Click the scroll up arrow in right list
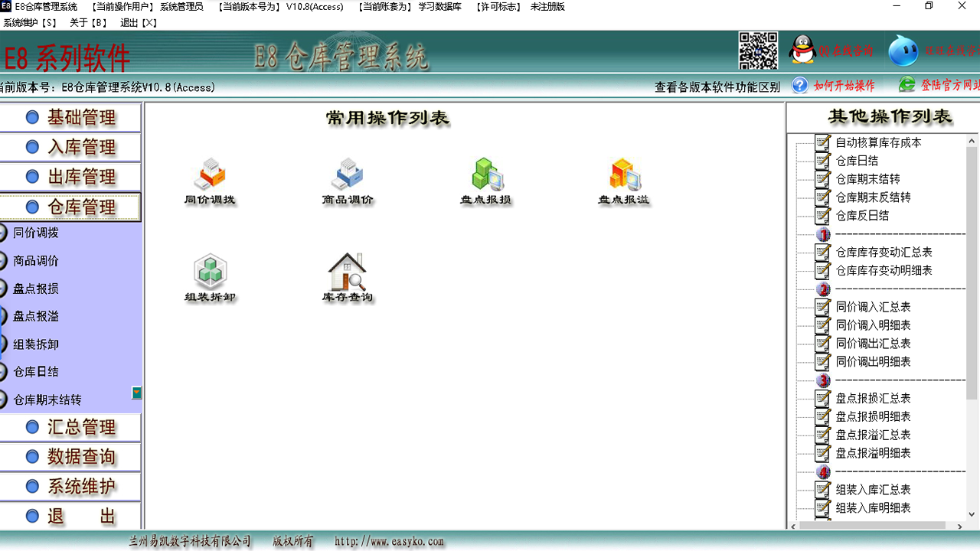Image resolution: width=980 pixels, height=551 pixels. pos(972,141)
